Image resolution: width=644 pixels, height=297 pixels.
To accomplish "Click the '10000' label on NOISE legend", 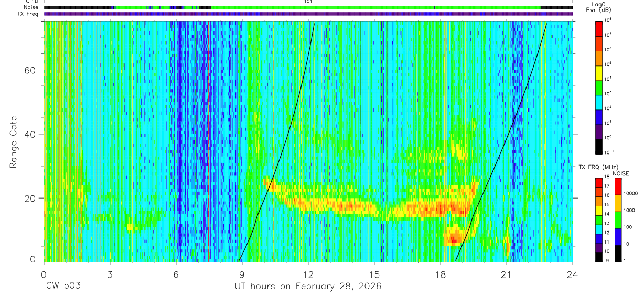I will (632, 194).
